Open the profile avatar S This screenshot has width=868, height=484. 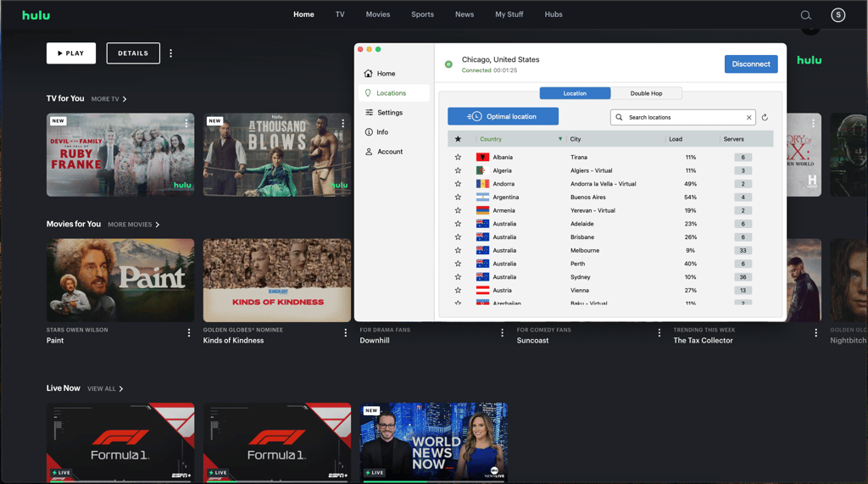pos(837,15)
